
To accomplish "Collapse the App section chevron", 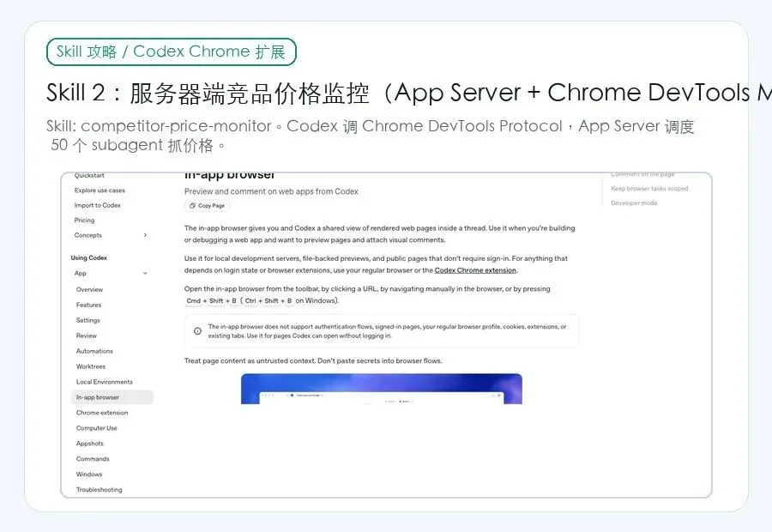I will click(145, 274).
